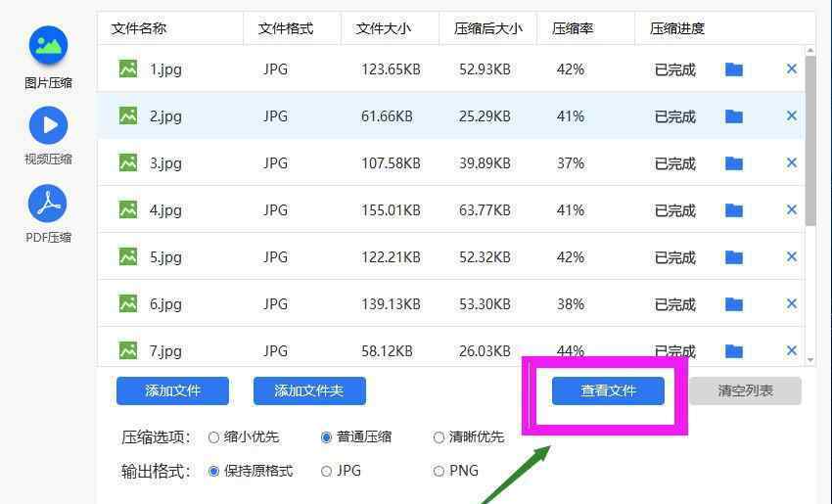Viewport: 832px width, 504px height.
Task: Select the 3.jpg file name
Action: [165, 164]
